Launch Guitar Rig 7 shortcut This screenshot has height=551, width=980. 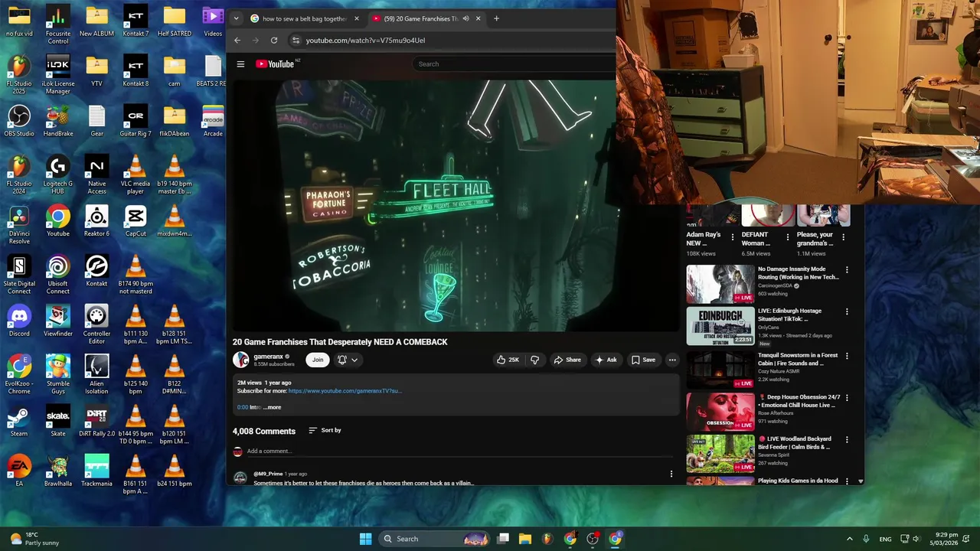pos(136,121)
